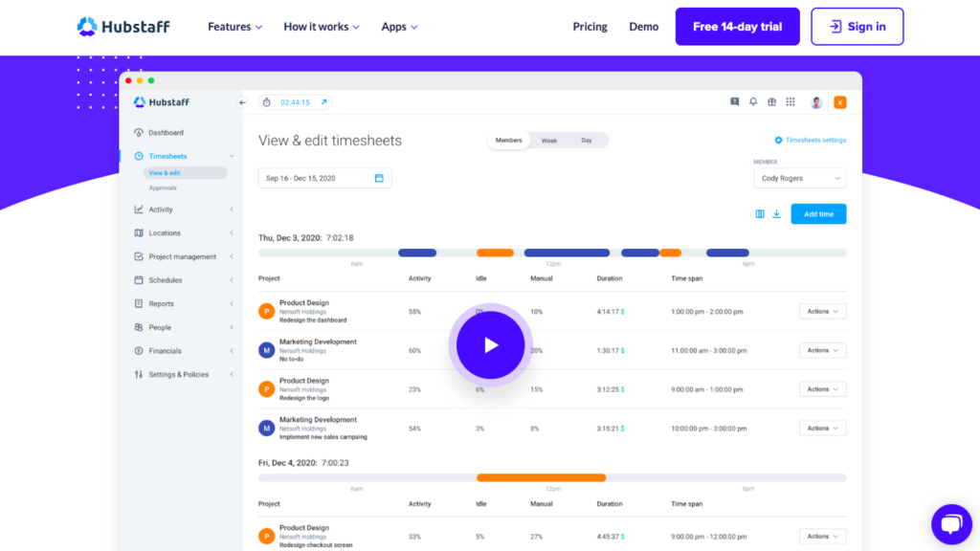Open Dashboard in the sidebar
Screen dimensions: 980x551
tap(166, 132)
